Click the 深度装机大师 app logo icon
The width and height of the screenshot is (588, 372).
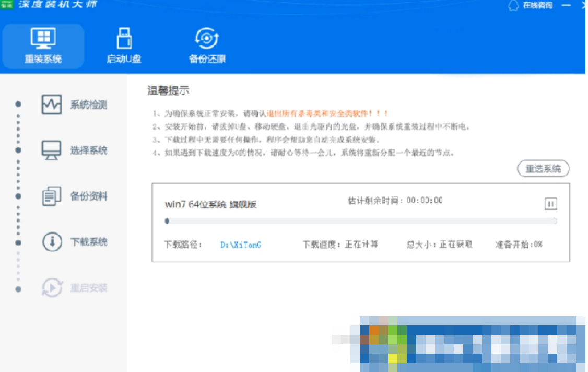click(7, 5)
